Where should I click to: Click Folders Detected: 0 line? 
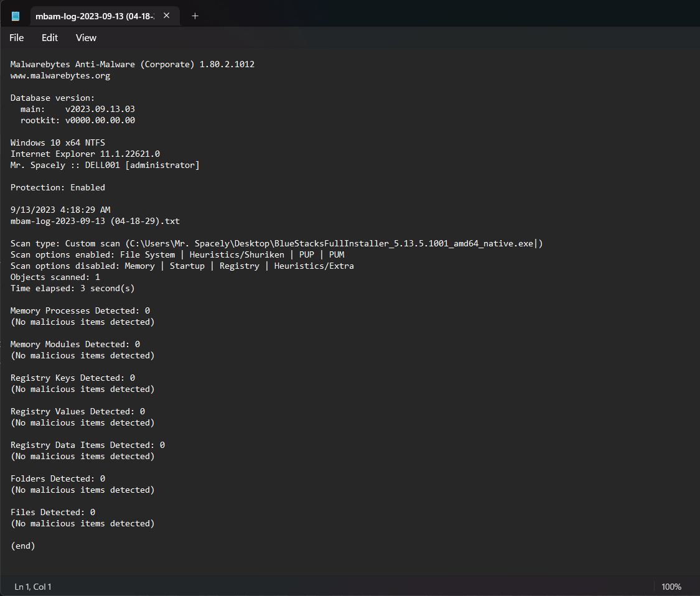(x=58, y=478)
